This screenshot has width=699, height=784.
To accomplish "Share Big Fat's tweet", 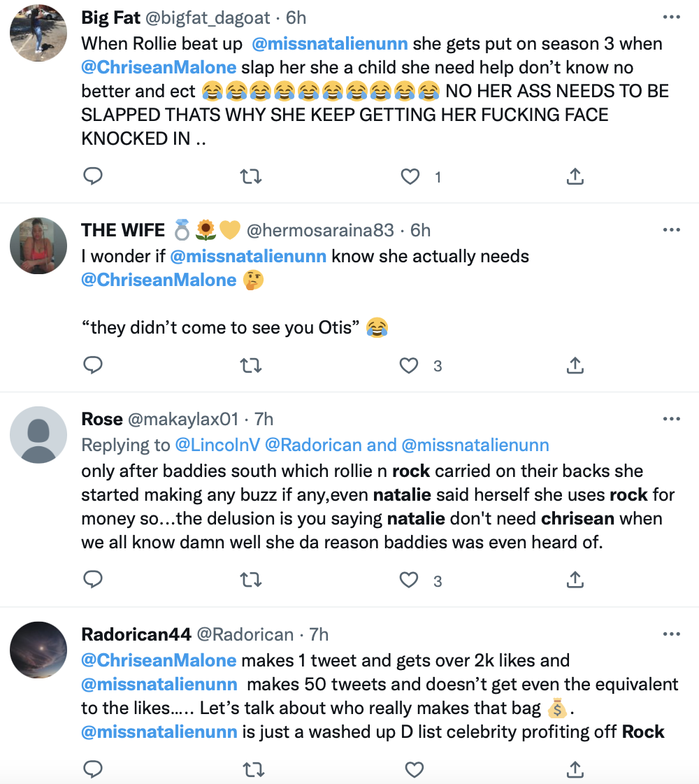I will coord(575,177).
